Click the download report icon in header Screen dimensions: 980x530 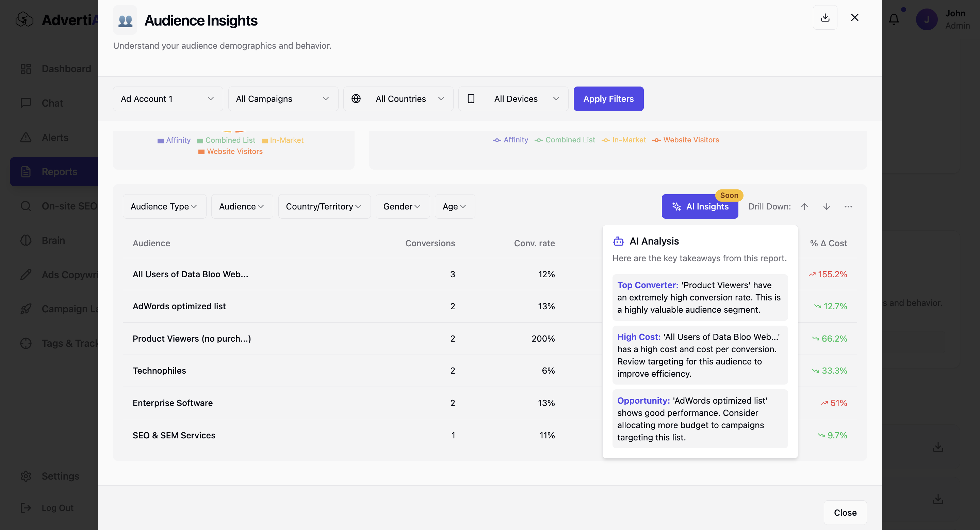click(825, 17)
